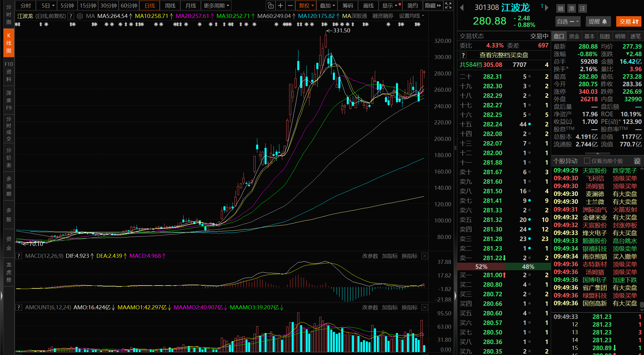Open the 设 settings icon in 个股异动
Screen dimensions: 644x355
(637, 161)
